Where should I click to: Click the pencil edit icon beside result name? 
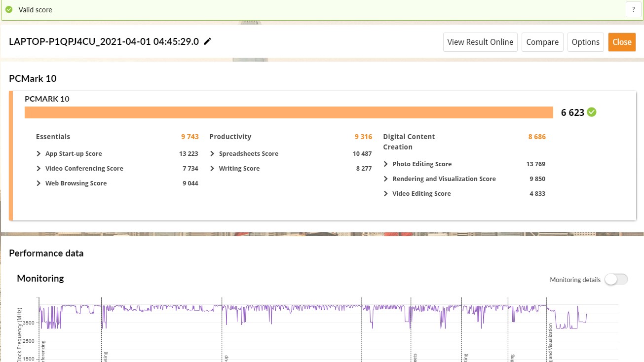[208, 41]
